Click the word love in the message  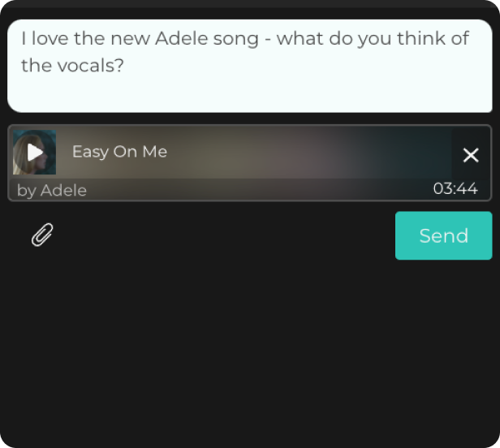tap(50, 39)
